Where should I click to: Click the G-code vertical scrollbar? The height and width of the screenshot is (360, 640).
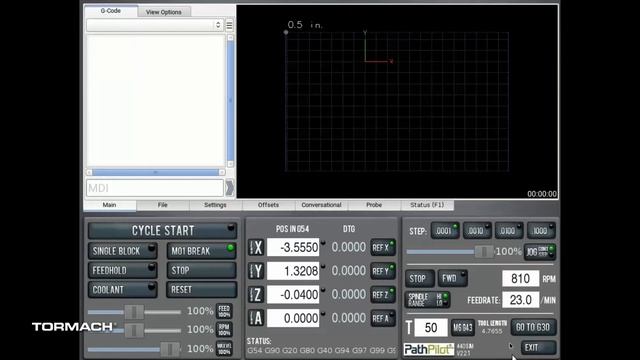click(230, 100)
